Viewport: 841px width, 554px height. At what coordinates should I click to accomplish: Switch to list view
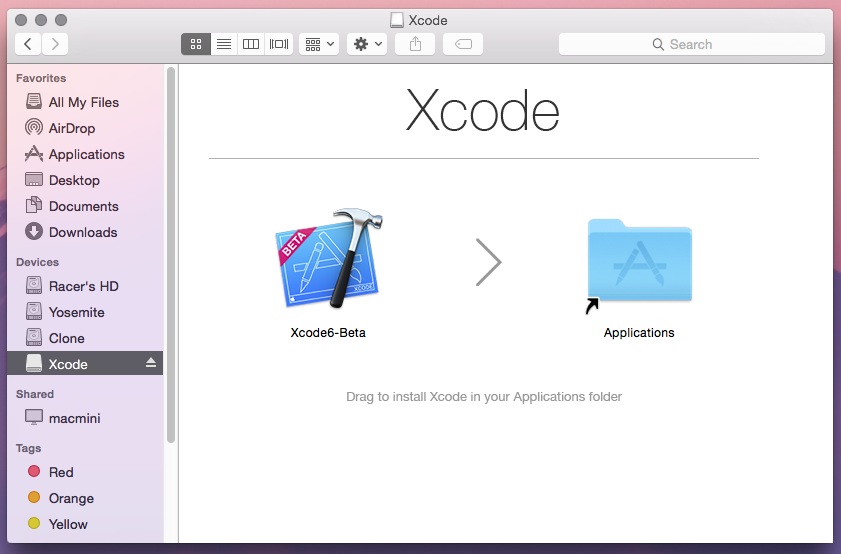pyautogui.click(x=224, y=44)
